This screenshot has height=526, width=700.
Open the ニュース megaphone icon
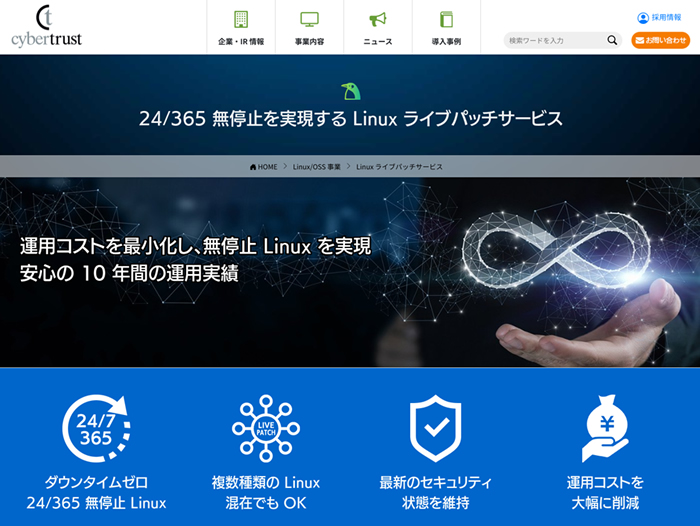[378, 19]
